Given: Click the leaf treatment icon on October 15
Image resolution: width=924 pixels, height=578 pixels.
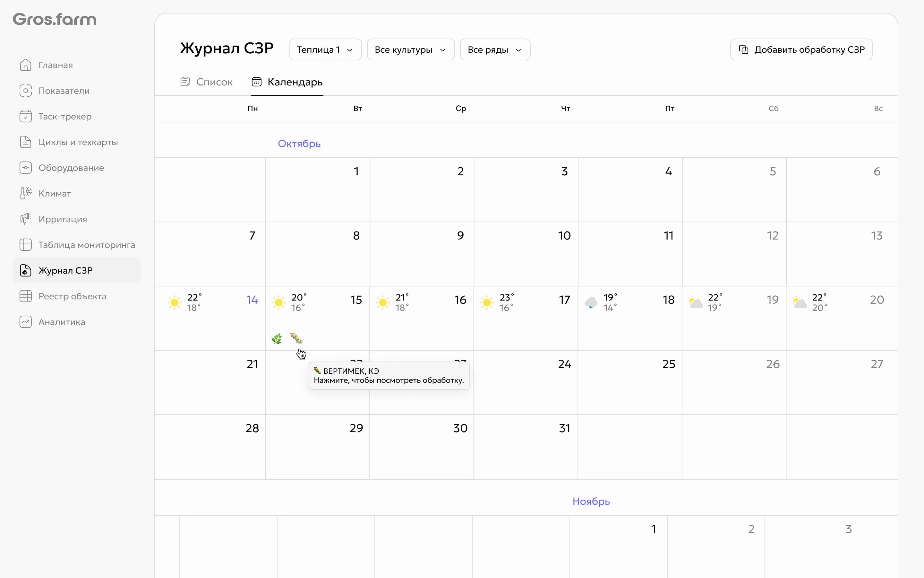Looking at the screenshot, I should click(x=277, y=339).
